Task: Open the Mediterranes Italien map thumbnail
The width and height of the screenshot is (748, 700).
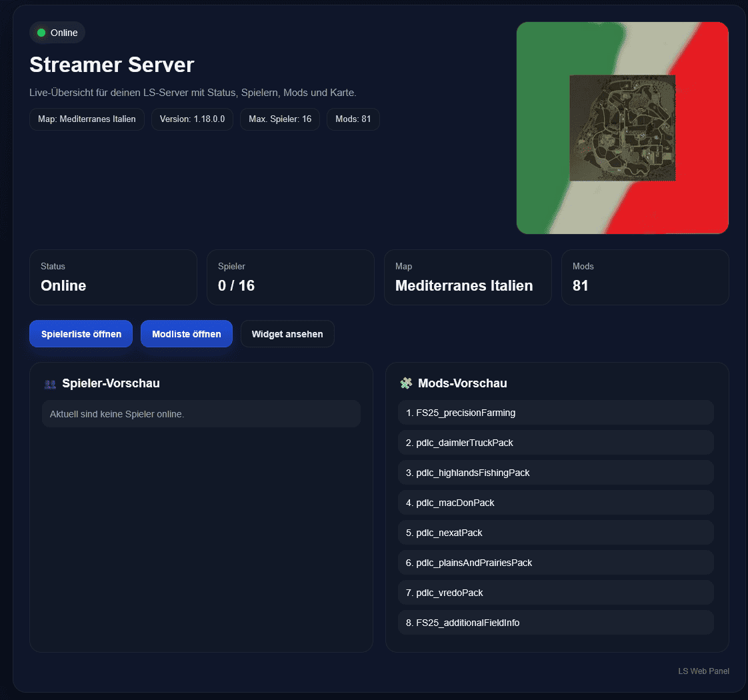Action: [x=622, y=128]
